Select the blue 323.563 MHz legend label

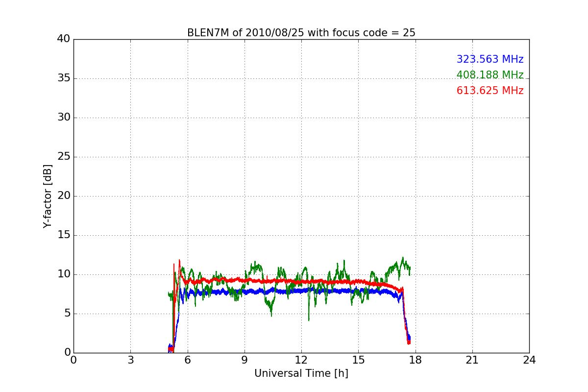pos(490,59)
